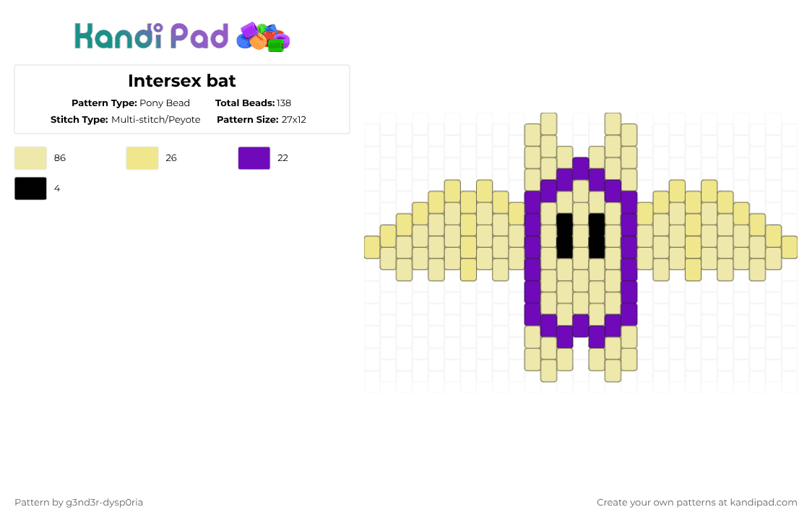Click the Intersex bat title
Image resolution: width=812 pixels, height=520 pixels.
[182, 81]
